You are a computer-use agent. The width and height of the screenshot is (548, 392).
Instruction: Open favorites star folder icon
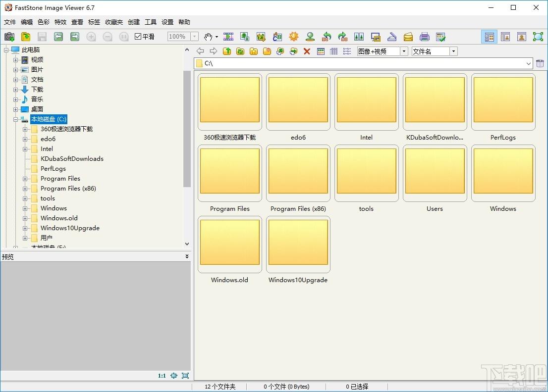[254, 51]
